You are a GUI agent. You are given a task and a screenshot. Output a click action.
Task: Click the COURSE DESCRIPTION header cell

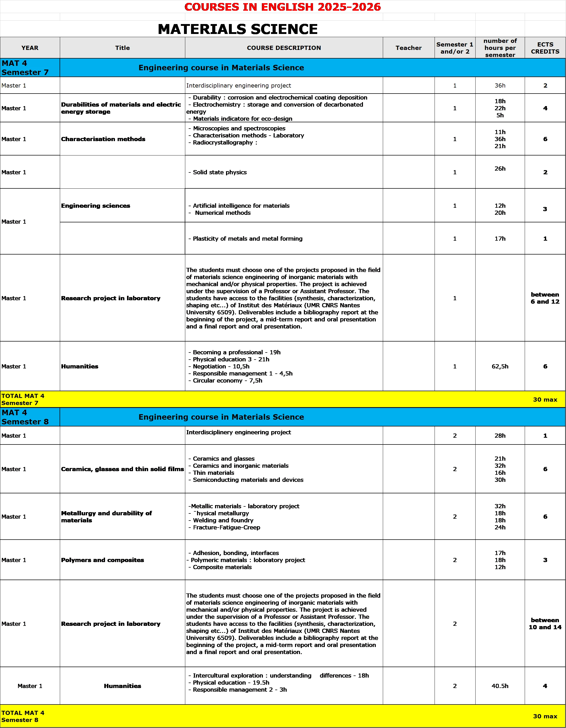pyautogui.click(x=284, y=48)
